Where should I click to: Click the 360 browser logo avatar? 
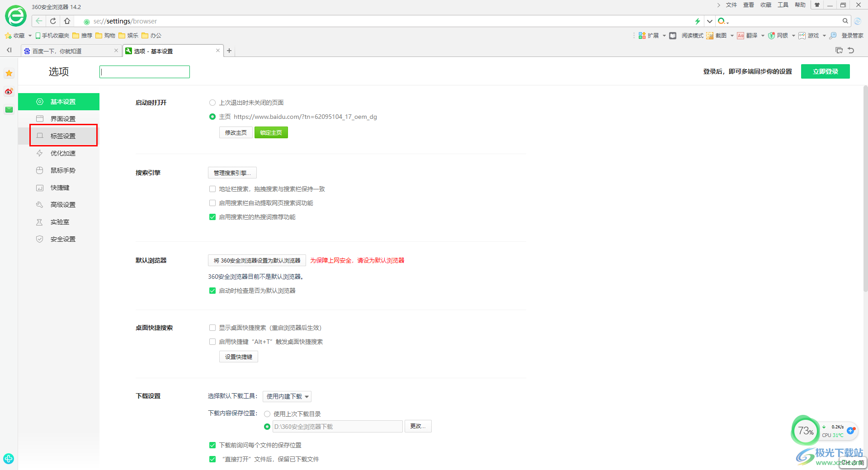click(x=16, y=16)
